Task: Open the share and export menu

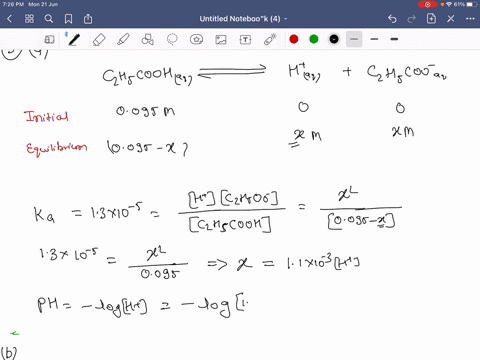Action: 88,19
